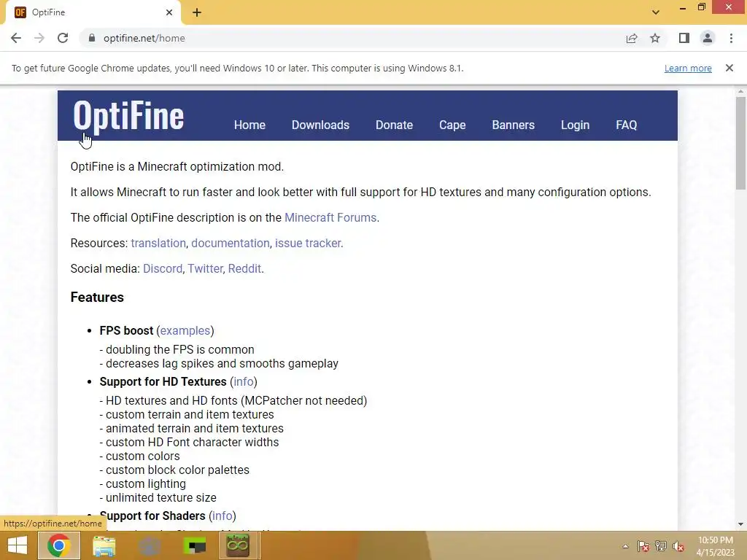Click the gray round taskbar icon

point(149,545)
